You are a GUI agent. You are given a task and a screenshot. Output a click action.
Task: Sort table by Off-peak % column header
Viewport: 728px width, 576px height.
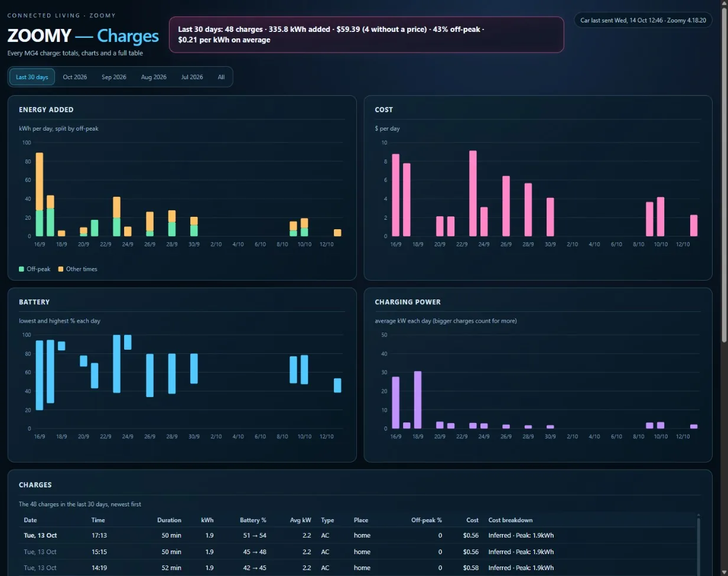click(x=427, y=520)
